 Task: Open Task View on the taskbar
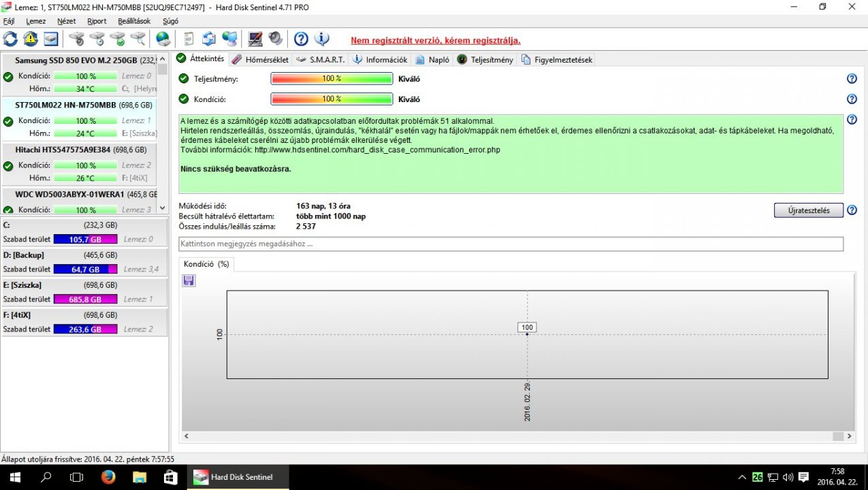[x=76, y=477]
